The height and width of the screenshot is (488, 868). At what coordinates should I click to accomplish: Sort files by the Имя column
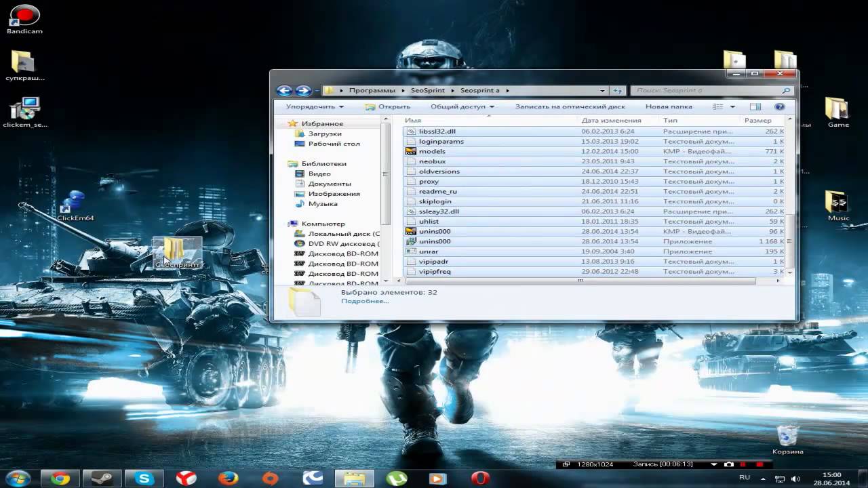[x=488, y=120]
